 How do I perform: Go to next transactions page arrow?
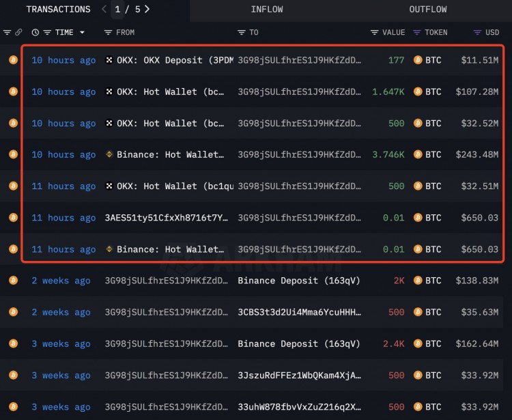coord(147,9)
